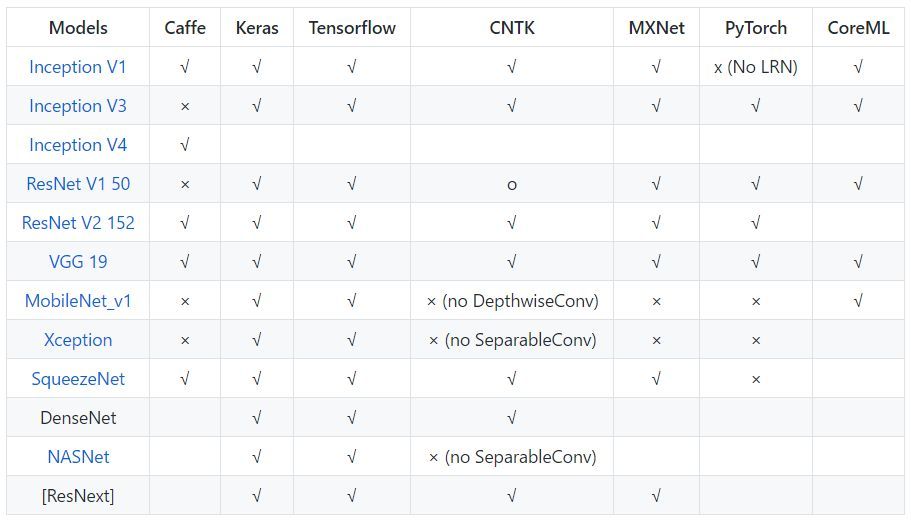Select the CoreML column header

coord(858,28)
